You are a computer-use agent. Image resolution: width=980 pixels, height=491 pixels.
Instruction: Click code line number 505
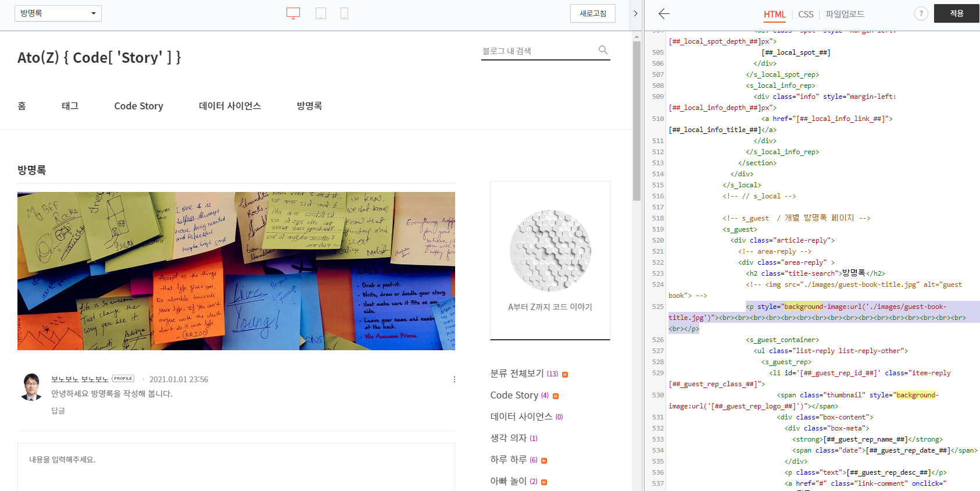657,52
